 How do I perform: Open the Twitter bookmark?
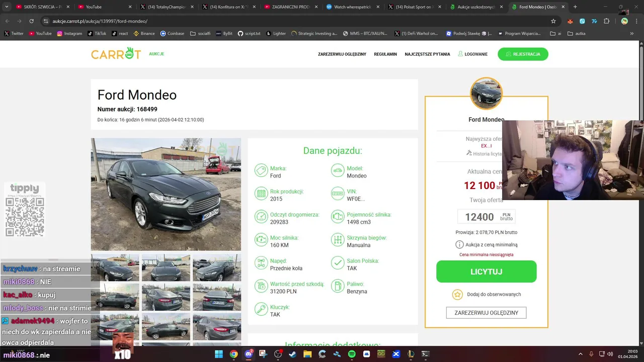14,34
